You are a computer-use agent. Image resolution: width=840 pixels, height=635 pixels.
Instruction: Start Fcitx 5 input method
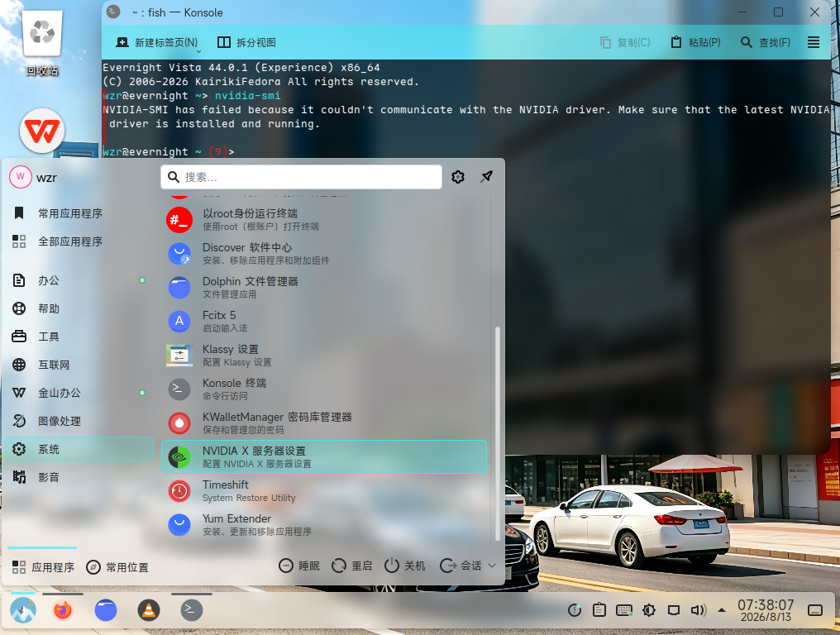(x=323, y=321)
